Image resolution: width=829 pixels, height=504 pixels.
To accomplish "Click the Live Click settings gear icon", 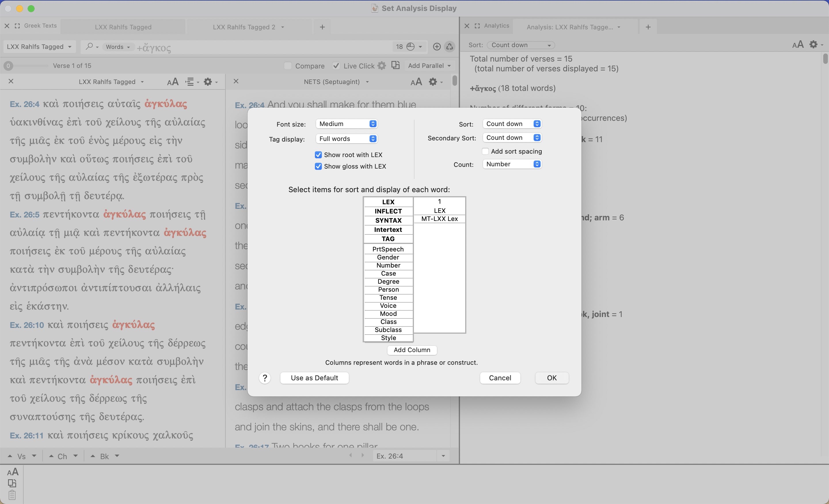I will point(381,66).
